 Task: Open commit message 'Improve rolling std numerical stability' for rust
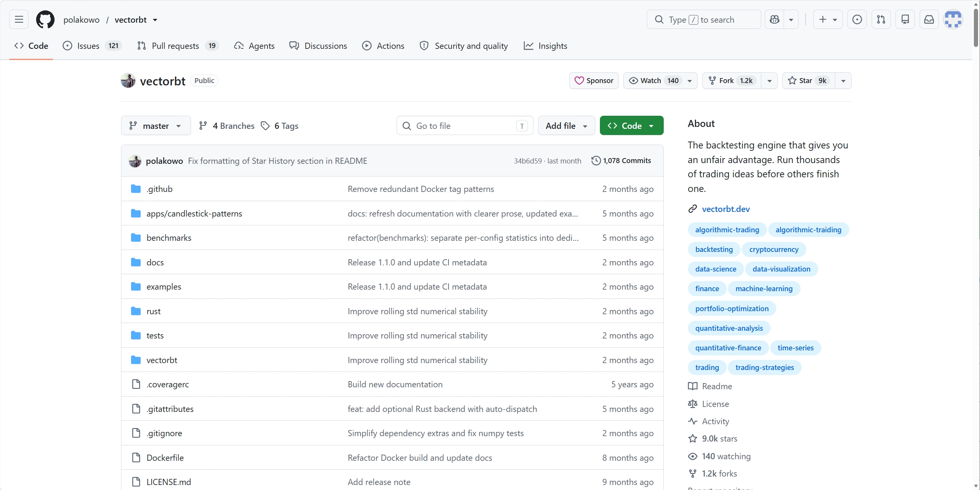pos(417,311)
